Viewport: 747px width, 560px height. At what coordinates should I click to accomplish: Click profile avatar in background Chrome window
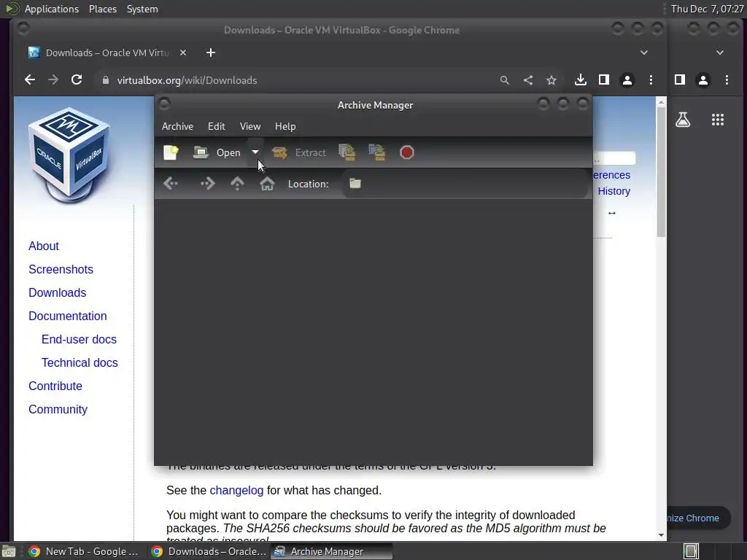point(703,80)
